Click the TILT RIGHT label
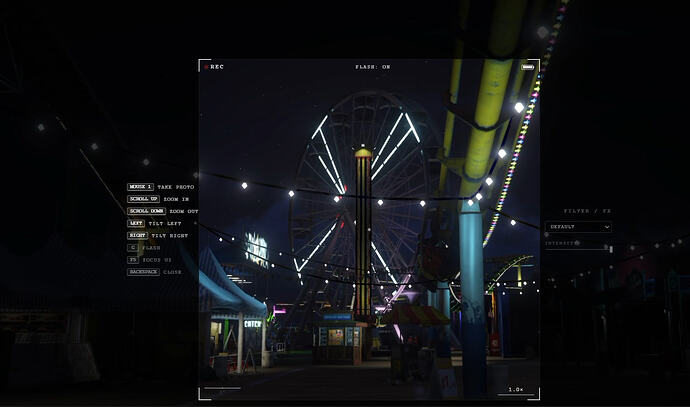This screenshot has height=407, width=690. (170, 236)
